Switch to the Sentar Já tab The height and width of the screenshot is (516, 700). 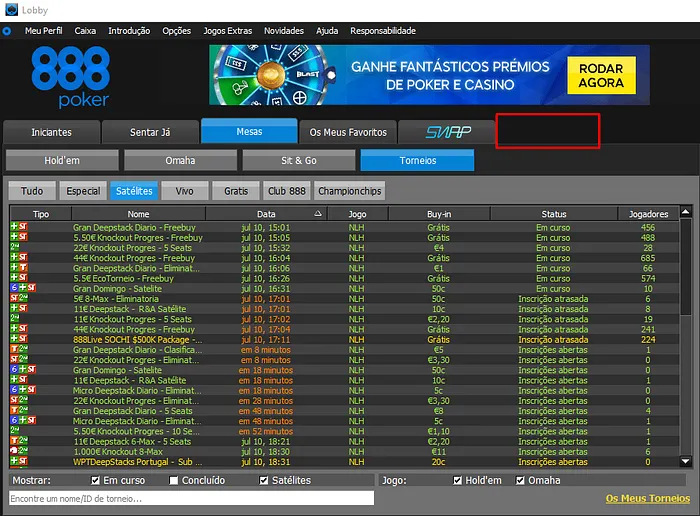coord(150,132)
